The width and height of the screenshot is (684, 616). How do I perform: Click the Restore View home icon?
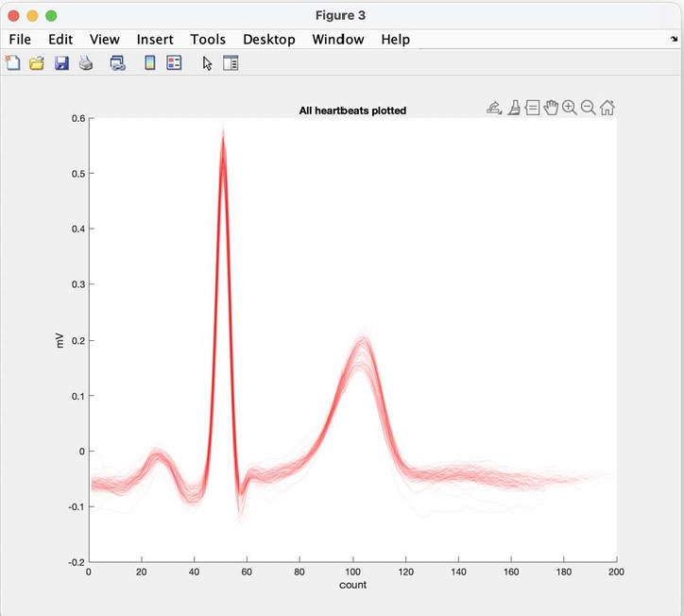[607, 108]
